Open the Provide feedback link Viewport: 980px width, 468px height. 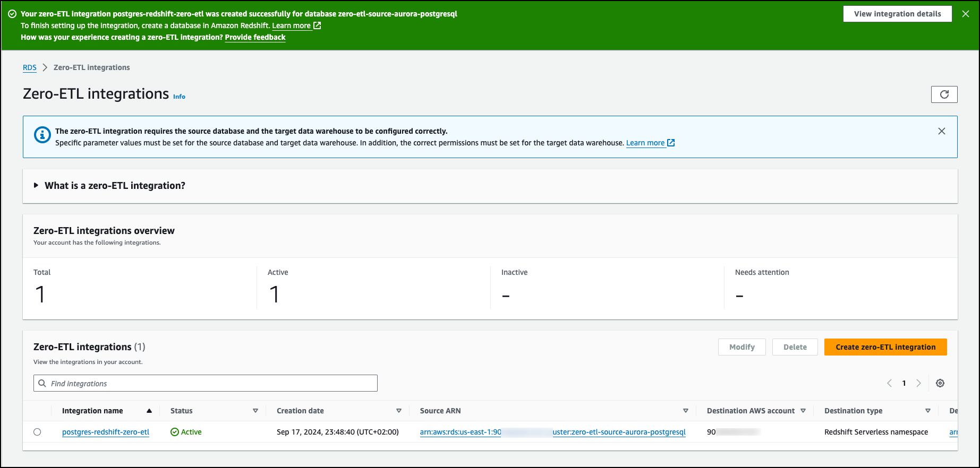tap(255, 37)
